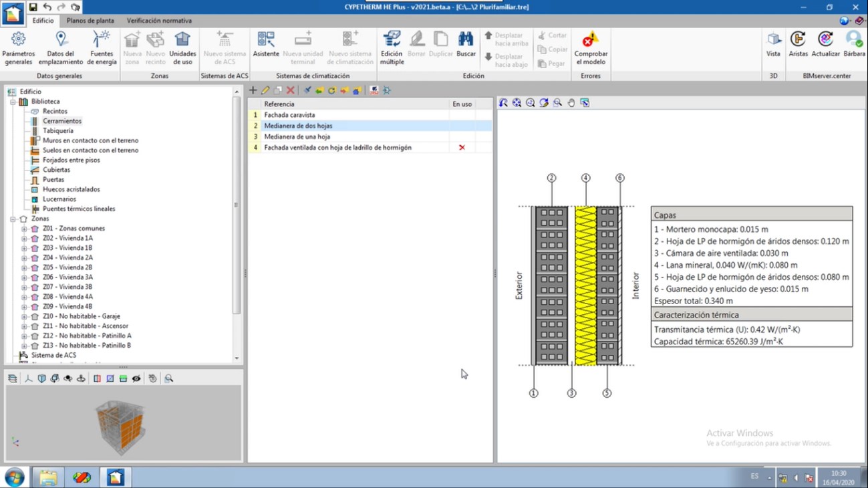868x488 pixels.
Task: Toggle visibility eye icon in 3D toolbar
Action: (x=136, y=378)
